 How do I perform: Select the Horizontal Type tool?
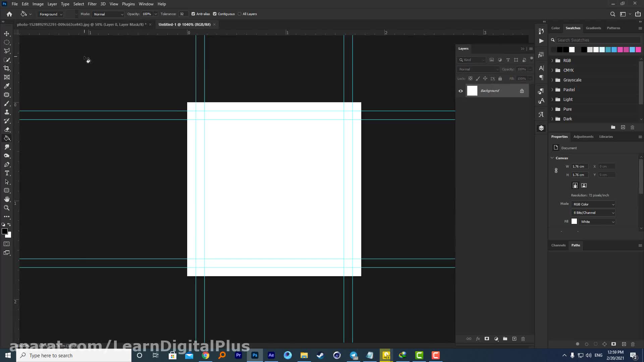(7, 173)
